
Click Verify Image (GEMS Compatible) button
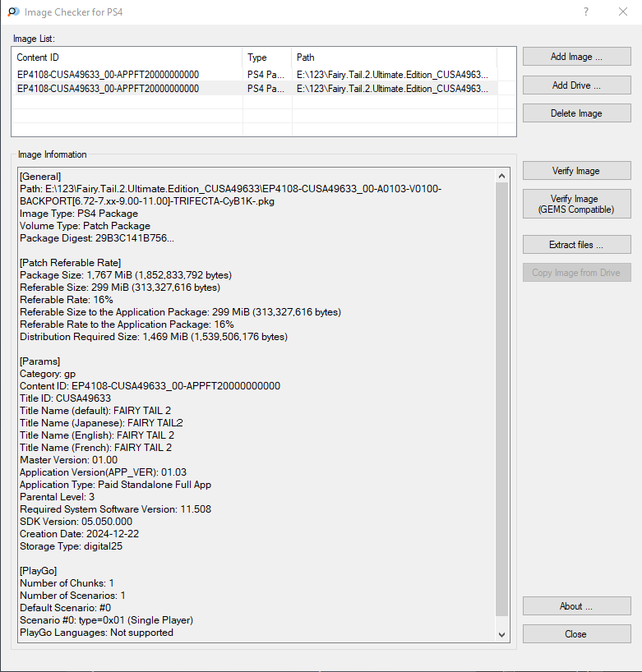click(576, 204)
